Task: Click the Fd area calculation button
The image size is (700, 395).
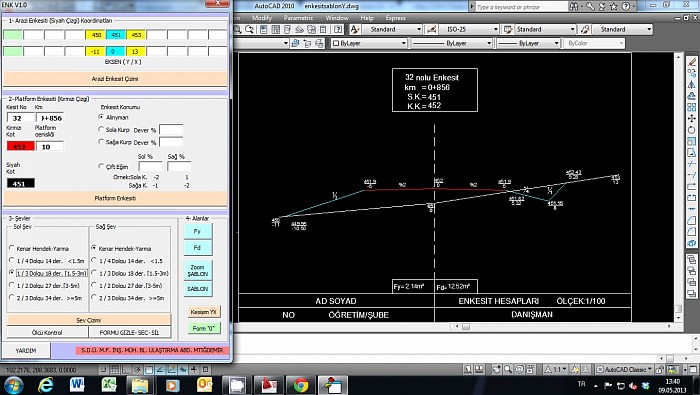Action: click(198, 248)
